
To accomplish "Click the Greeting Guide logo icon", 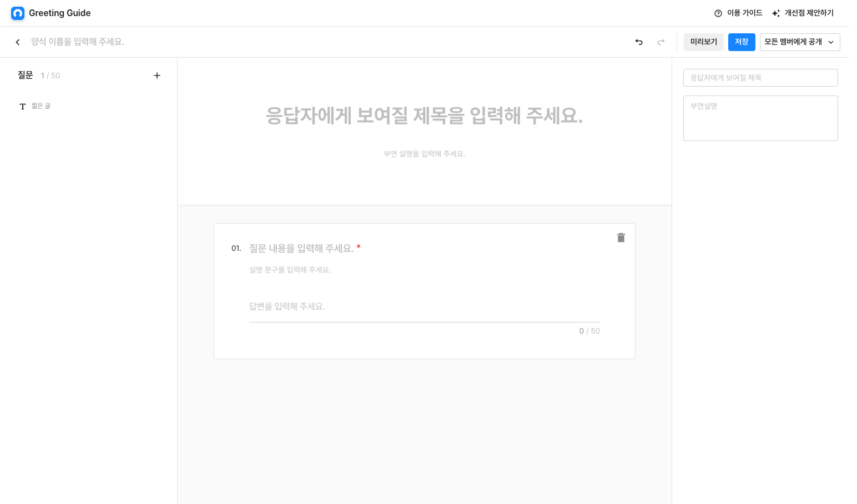I will pos(18,13).
